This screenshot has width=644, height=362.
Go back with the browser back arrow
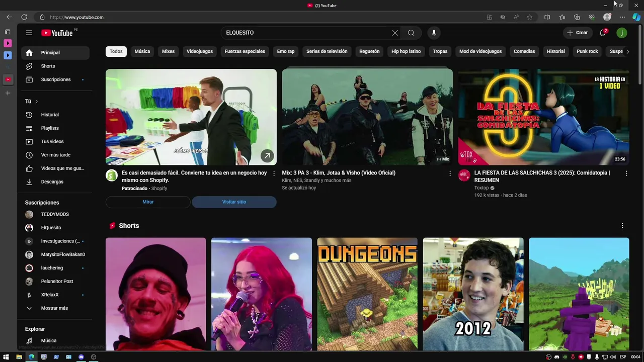tap(9, 17)
